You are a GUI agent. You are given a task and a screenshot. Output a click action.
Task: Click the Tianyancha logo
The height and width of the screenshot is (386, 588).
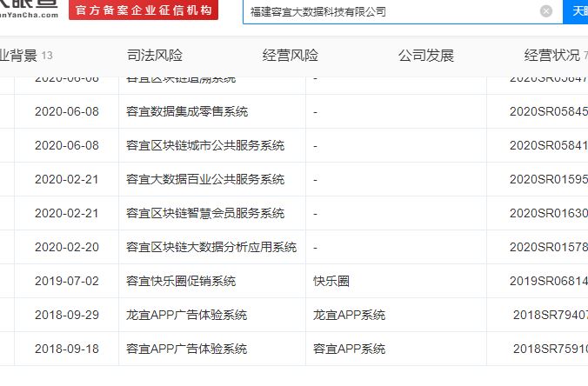[29, 9]
